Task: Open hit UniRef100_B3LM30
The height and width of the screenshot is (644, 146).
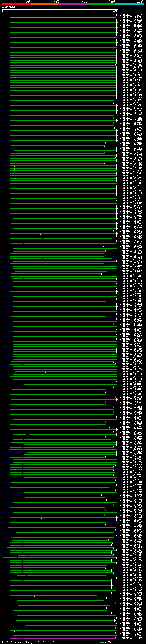Action: (131, 583)
